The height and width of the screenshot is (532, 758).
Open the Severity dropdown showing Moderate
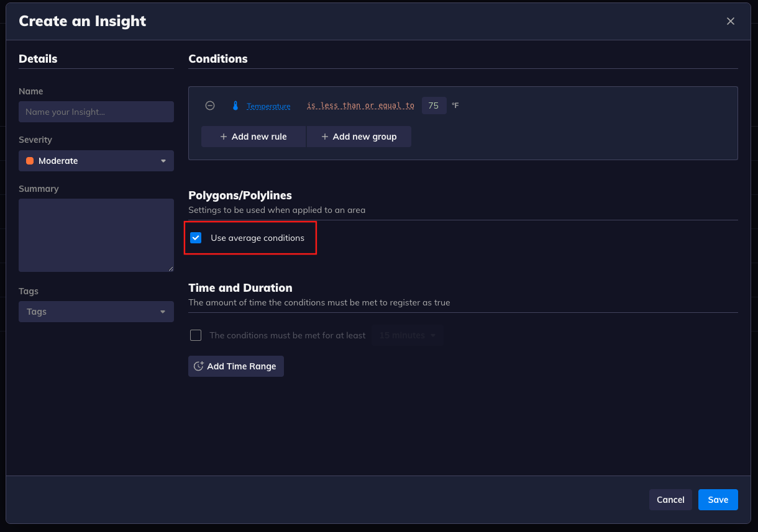coord(96,161)
